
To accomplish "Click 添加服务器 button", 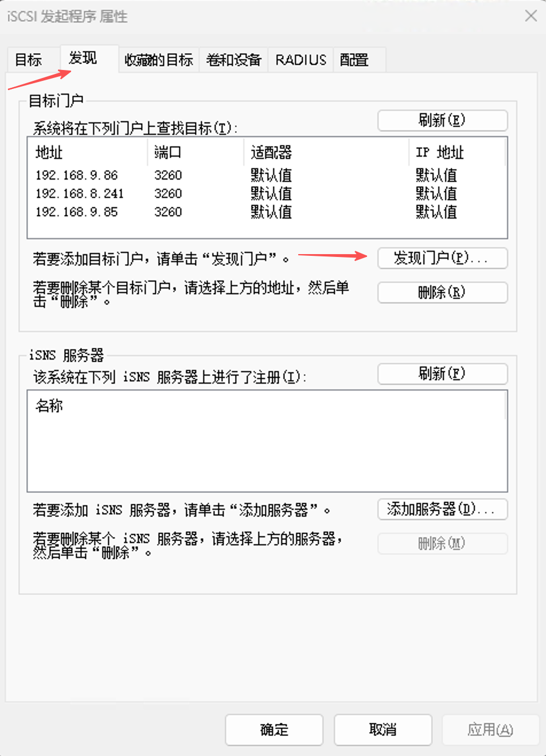I will tap(442, 509).
